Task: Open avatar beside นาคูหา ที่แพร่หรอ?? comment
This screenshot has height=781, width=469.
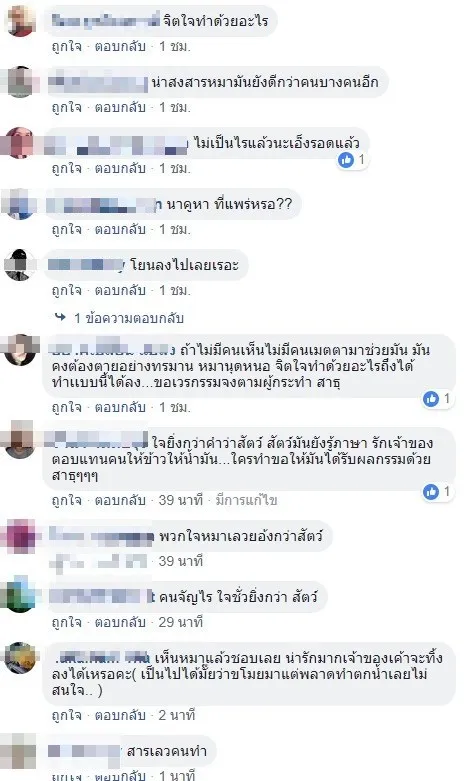Action: pos(19,204)
